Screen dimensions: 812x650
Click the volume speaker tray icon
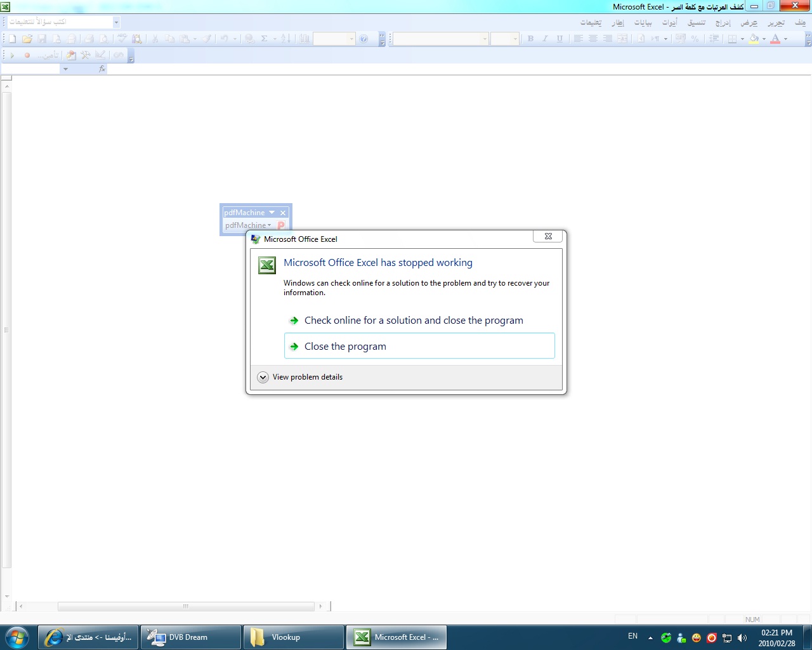742,638
